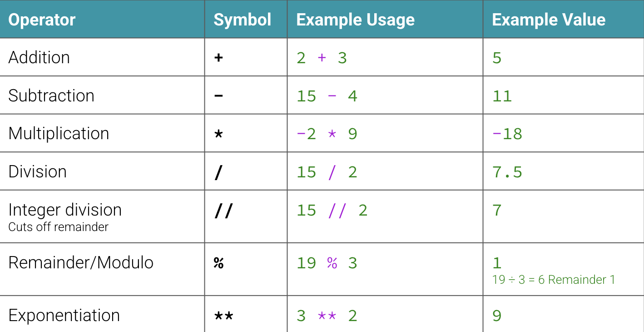The image size is (644, 332).
Task: Click the "-2 * 9" example expression
Action: click(327, 134)
